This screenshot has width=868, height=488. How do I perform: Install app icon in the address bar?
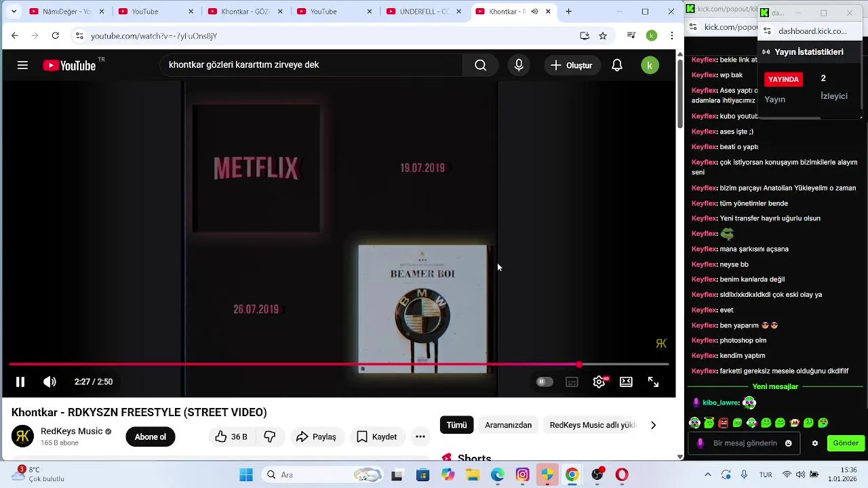[585, 36]
